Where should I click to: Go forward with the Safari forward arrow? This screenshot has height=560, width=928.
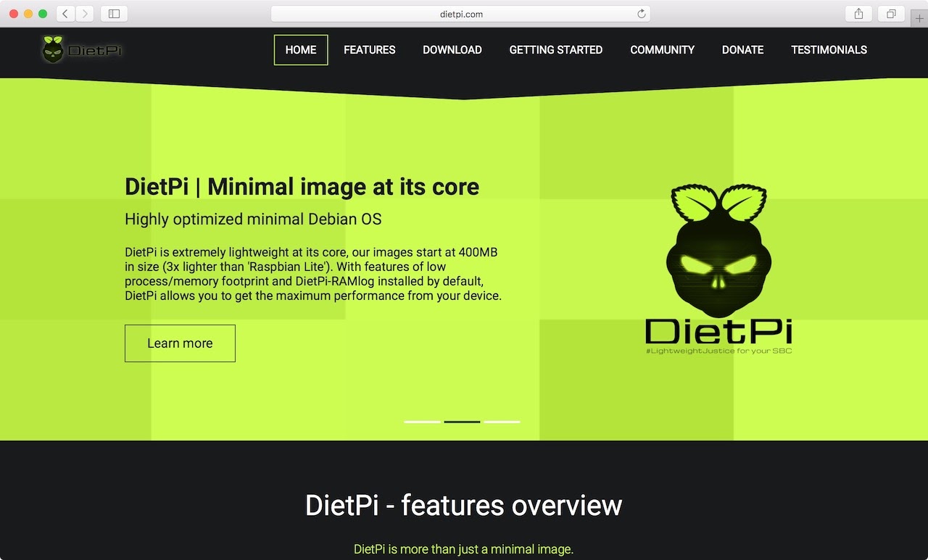point(85,14)
